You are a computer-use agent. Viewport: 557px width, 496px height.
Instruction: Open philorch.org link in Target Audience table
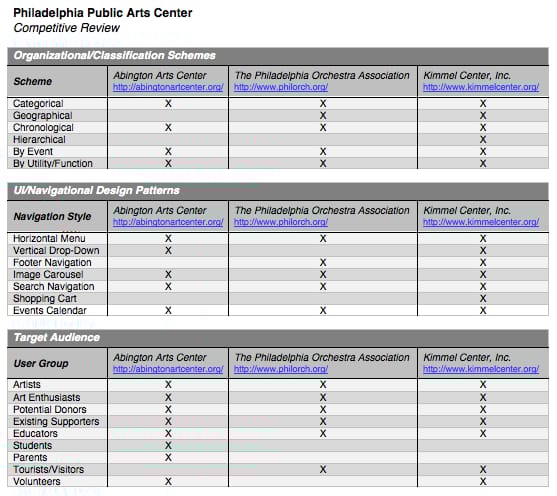[x=281, y=369]
